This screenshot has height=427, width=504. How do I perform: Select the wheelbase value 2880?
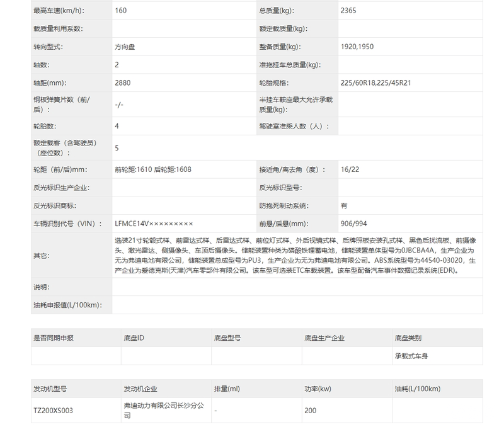(122, 83)
